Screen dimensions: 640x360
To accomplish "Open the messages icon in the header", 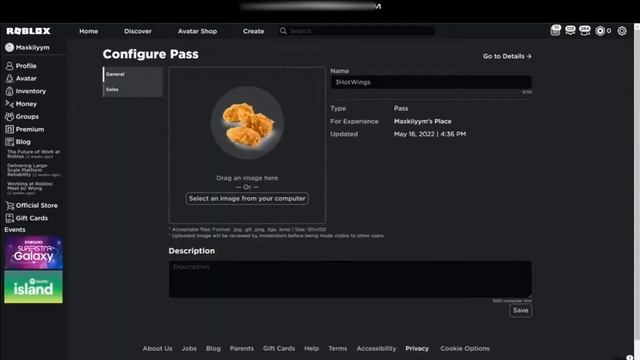I will [x=570, y=30].
